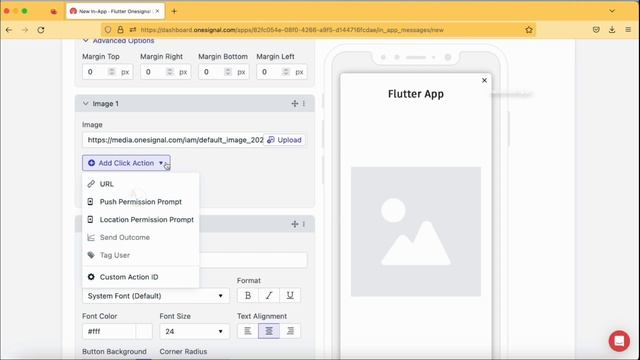Open Image 1 block options menu

[x=304, y=104]
